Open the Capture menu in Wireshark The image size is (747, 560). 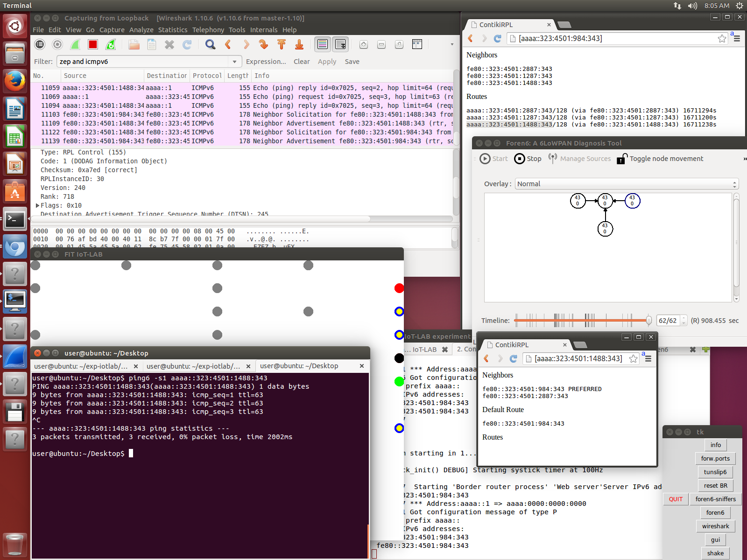coord(112,30)
